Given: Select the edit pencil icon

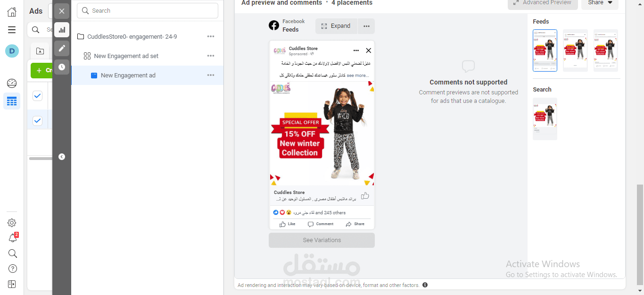Looking at the screenshot, I should pos(62,48).
